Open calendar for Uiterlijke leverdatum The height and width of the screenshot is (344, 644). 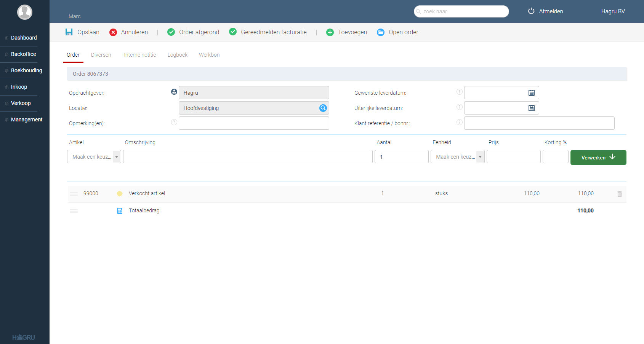(532, 108)
